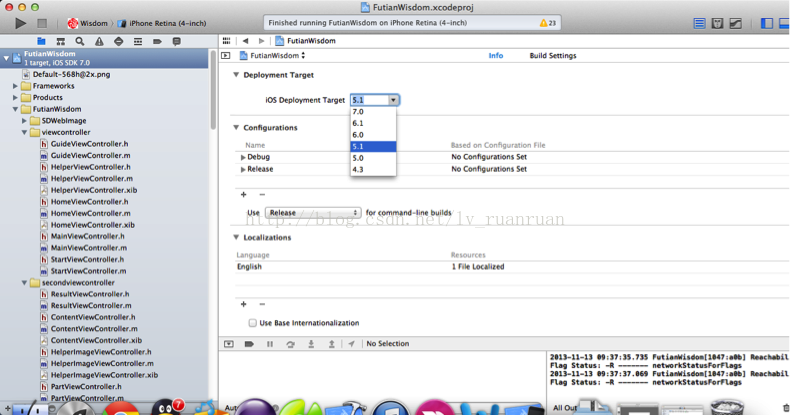Screen dimensions: 790x416
Task: Open the debug navigator tab
Action: (x=138, y=41)
